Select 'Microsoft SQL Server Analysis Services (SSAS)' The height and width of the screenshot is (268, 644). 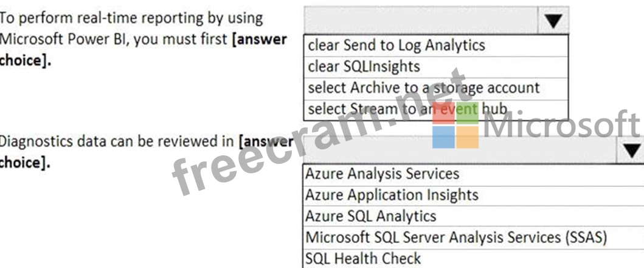pyautogui.click(x=473, y=238)
